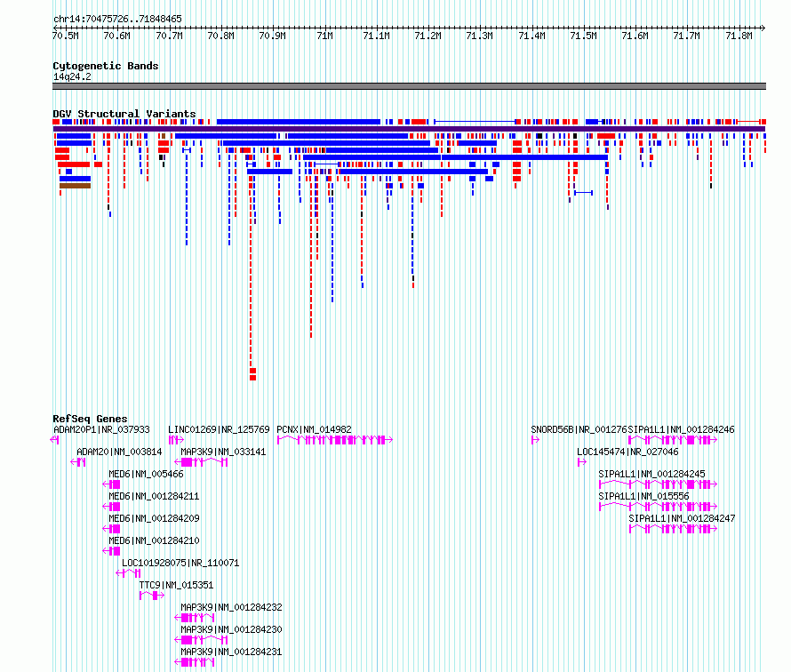Open the SIPA1L1|NM_001284247 gene label

click(682, 518)
